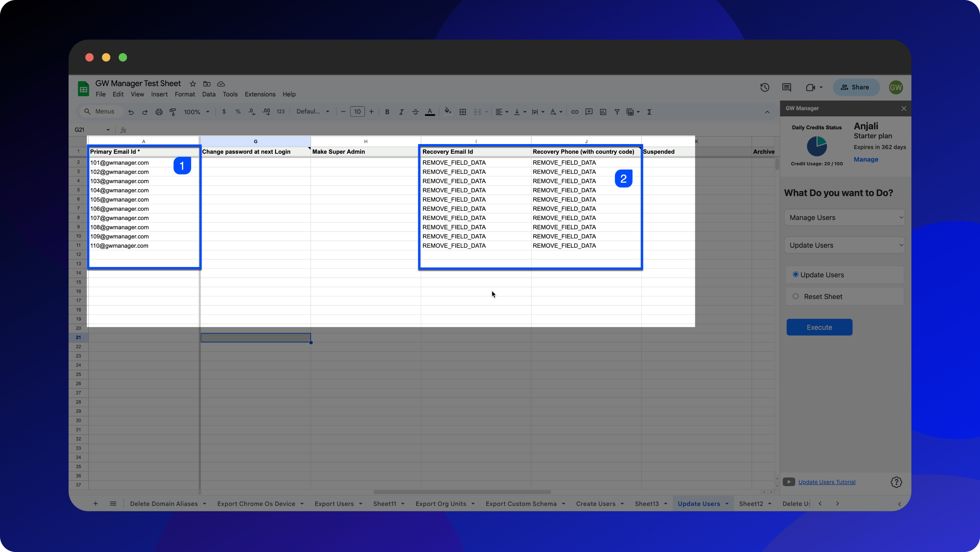The height and width of the screenshot is (552, 980).
Task: Click the Sheets home logo
Action: click(x=83, y=89)
